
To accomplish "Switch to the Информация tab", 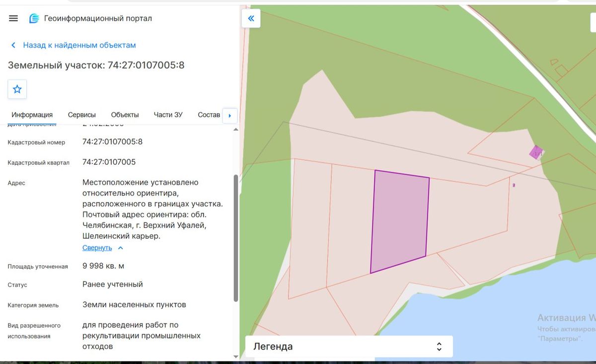I will coord(32,115).
